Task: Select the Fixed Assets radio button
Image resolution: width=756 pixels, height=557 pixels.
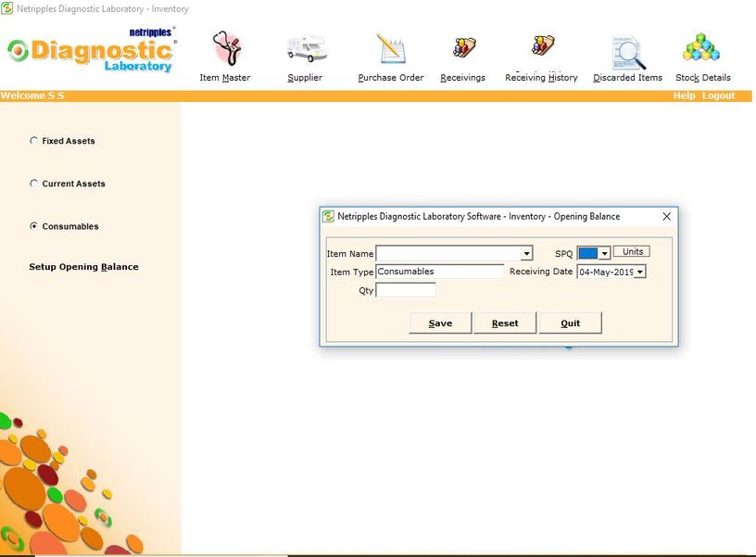Action: 33,141
